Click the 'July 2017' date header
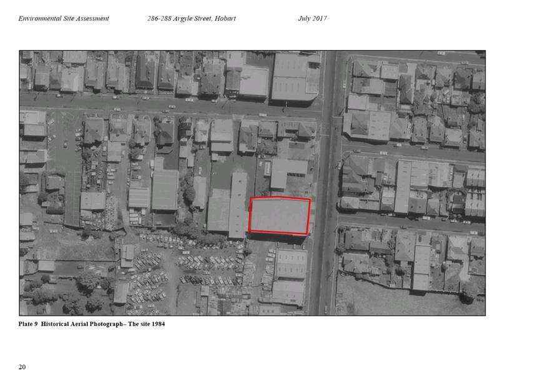 [312, 18]
